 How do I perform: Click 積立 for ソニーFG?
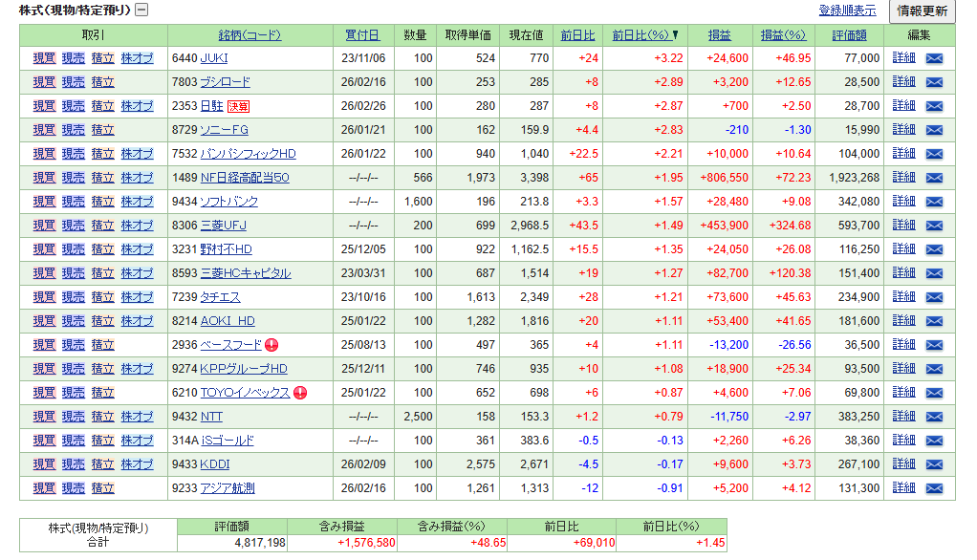(102, 130)
